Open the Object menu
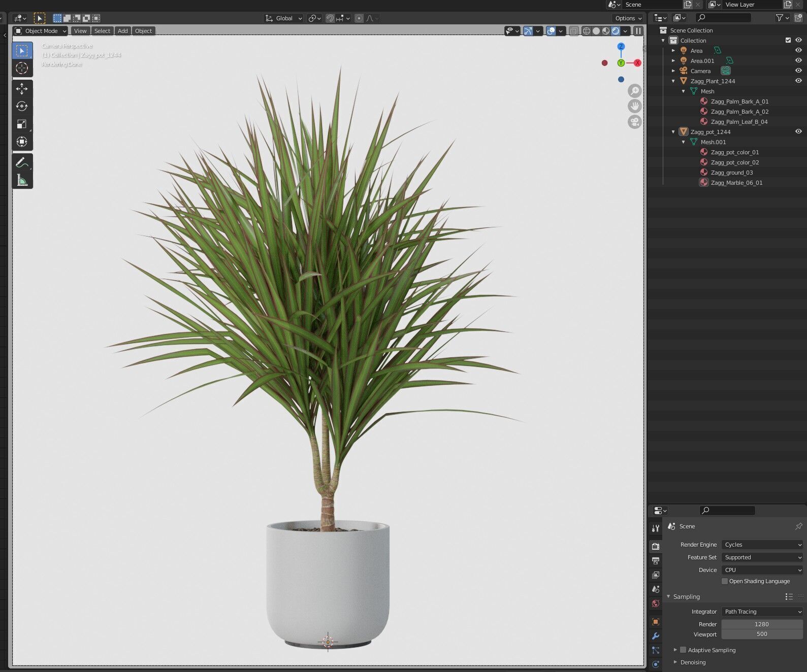The image size is (807, 672). pyautogui.click(x=144, y=31)
